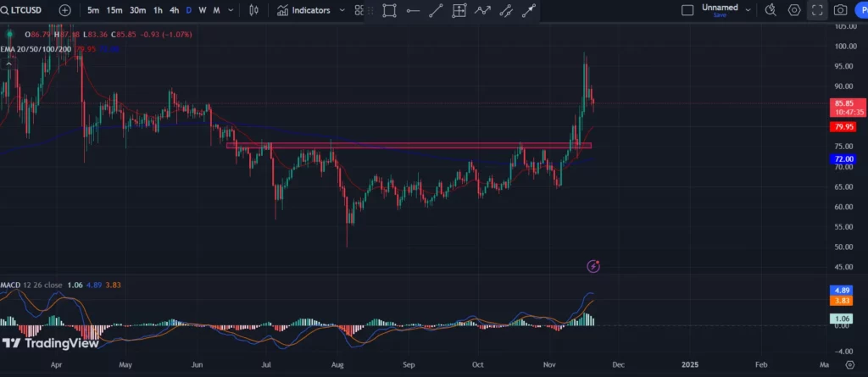Image resolution: width=868 pixels, height=377 pixels.
Task: Select the position/measure grid tool
Action: [459, 10]
